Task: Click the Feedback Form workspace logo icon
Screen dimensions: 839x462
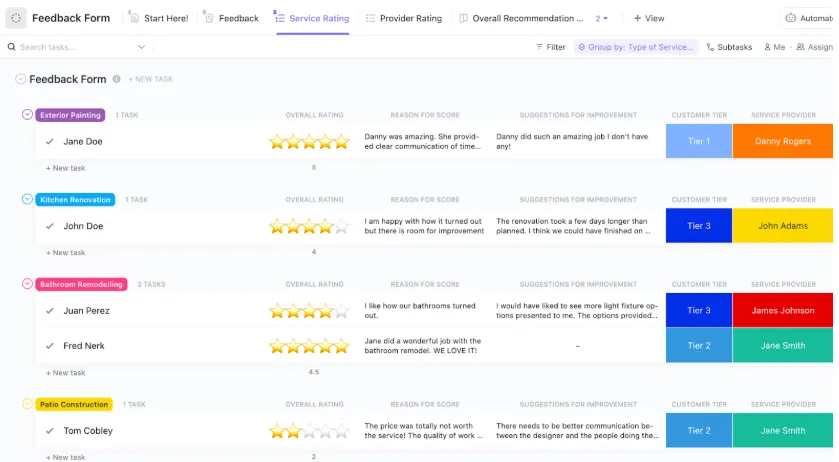Action: click(16, 18)
